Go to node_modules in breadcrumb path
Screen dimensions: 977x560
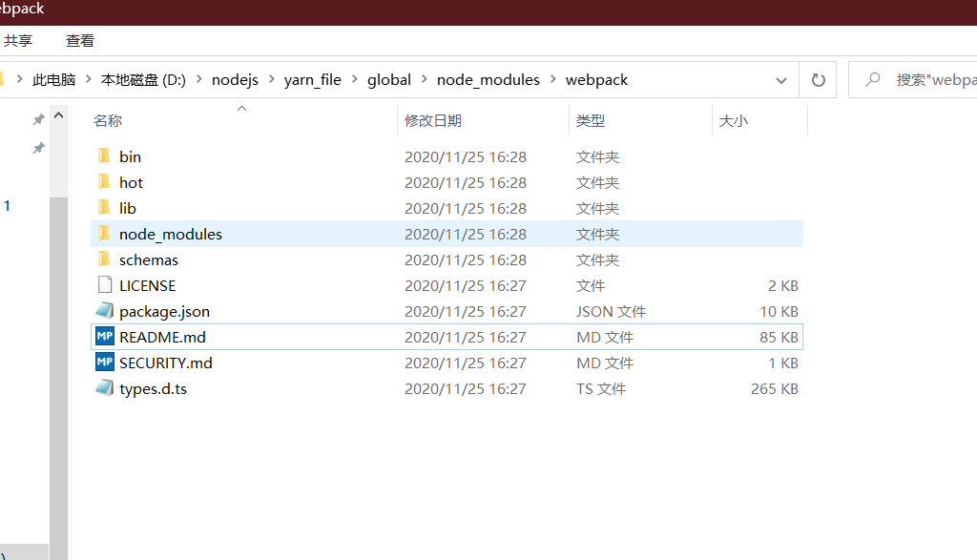(x=488, y=80)
